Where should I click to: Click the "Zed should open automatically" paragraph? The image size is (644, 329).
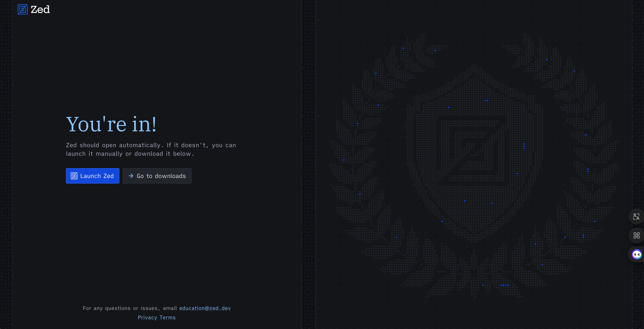tap(151, 150)
